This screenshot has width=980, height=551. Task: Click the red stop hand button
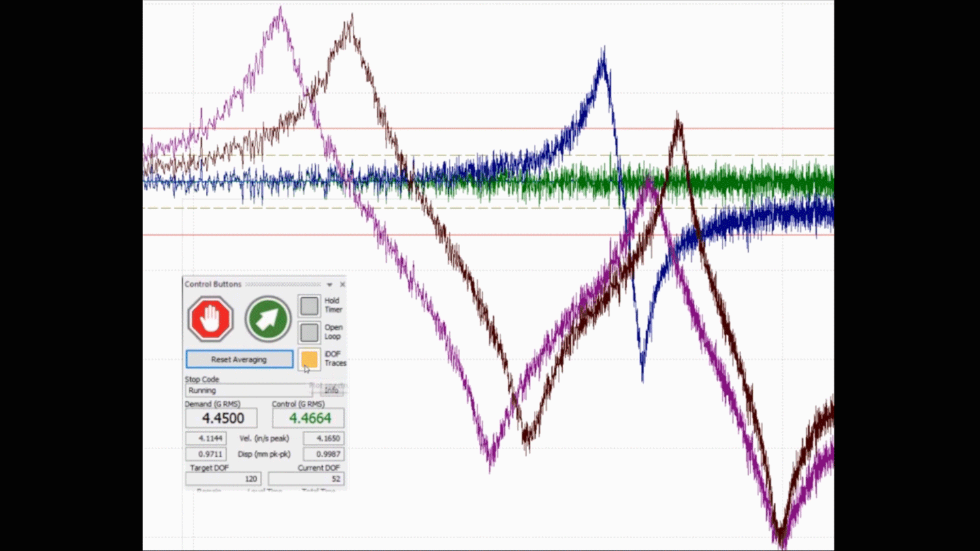(210, 319)
